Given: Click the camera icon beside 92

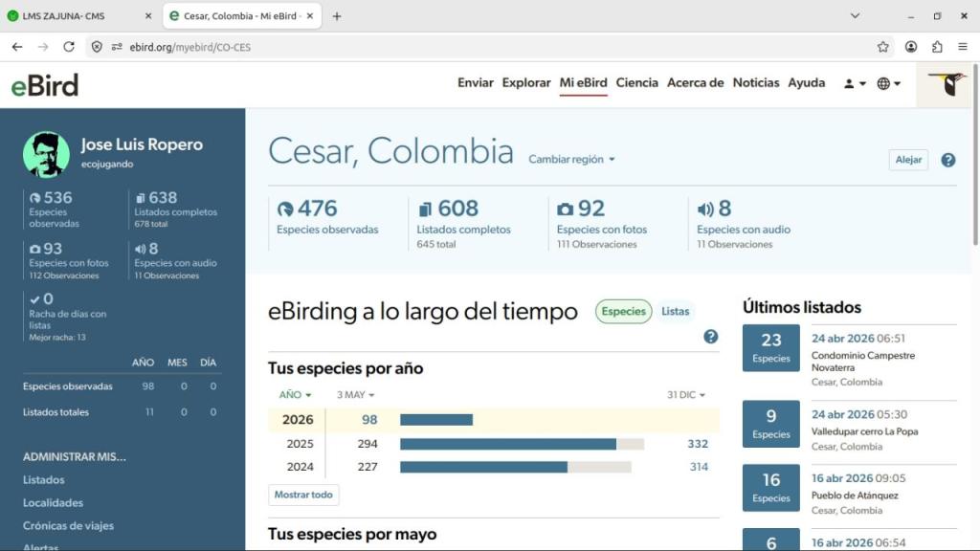Looking at the screenshot, I should coord(565,209).
